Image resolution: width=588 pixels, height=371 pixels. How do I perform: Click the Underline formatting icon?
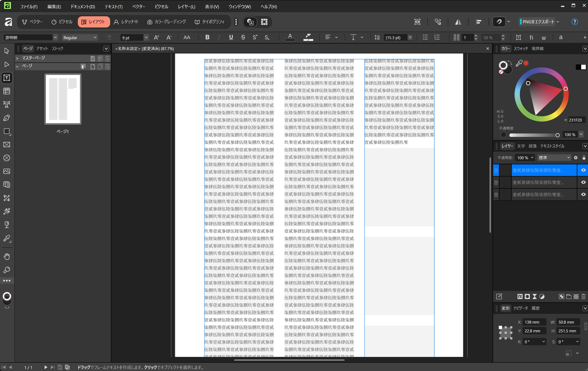click(x=231, y=37)
